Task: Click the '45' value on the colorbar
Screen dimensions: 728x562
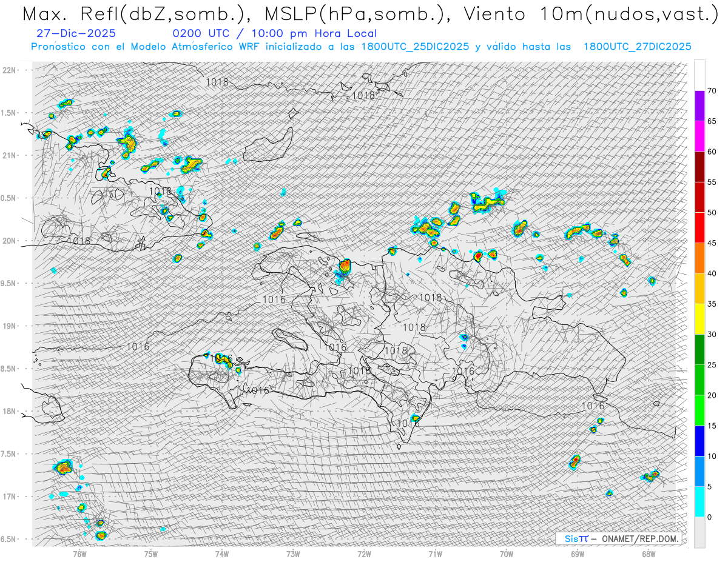Action: pos(712,243)
